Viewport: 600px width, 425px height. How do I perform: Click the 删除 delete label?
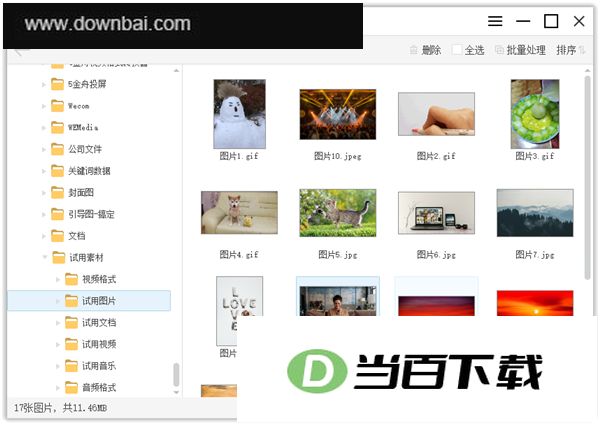click(431, 50)
